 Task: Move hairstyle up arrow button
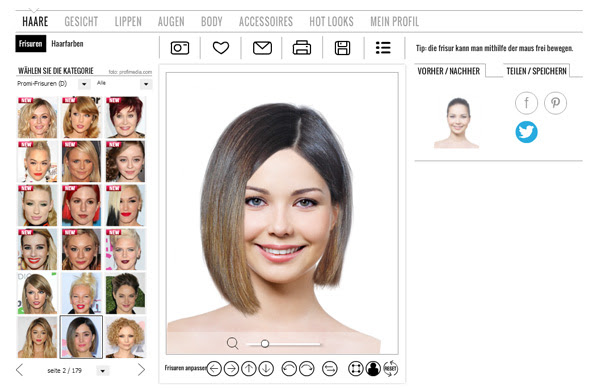click(x=249, y=369)
